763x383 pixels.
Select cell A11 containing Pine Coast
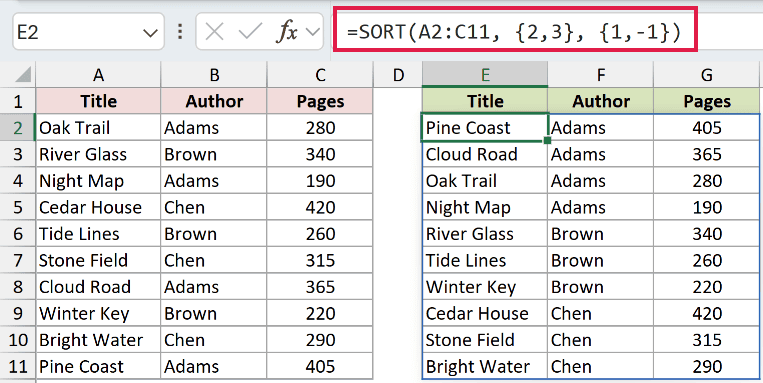(x=98, y=366)
